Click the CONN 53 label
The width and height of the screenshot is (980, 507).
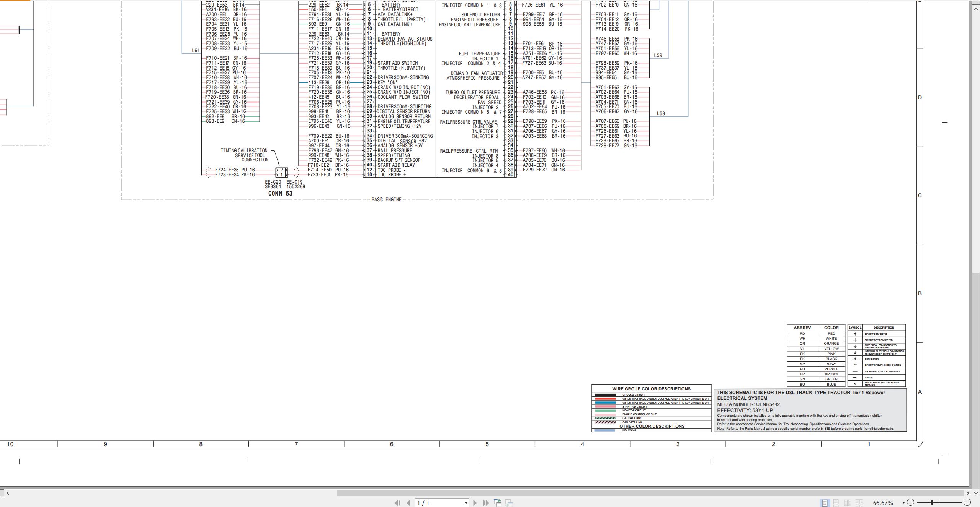coord(280,194)
